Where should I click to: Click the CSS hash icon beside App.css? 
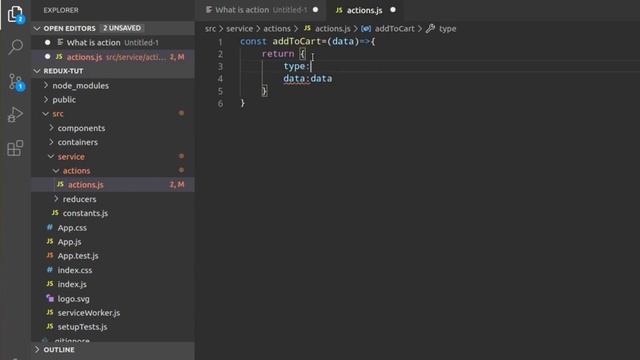pos(50,227)
